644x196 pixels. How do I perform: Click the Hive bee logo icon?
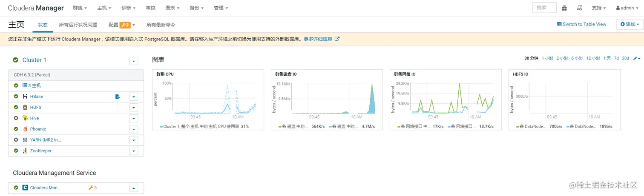[x=26, y=118]
